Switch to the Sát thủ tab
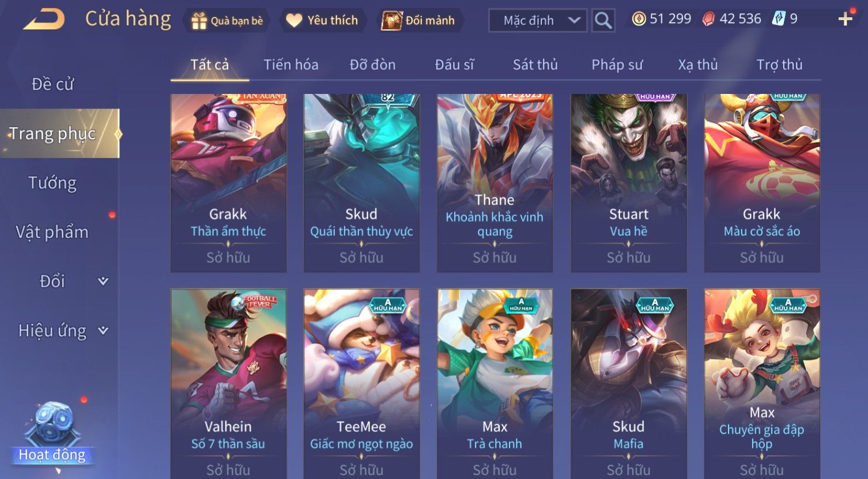The width and height of the screenshot is (868, 479). point(535,65)
